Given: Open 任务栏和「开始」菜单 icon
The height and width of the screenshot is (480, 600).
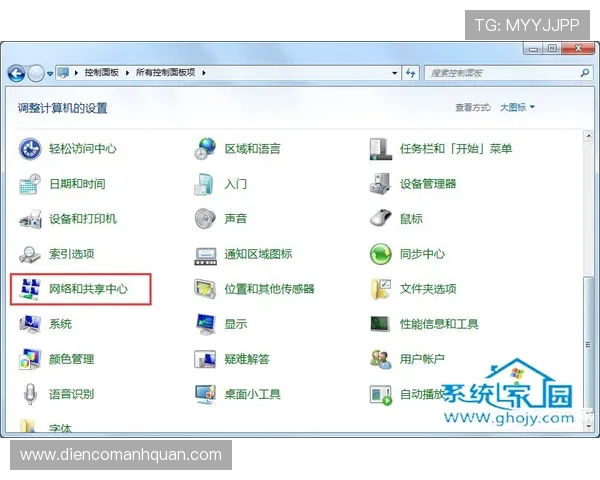Looking at the screenshot, I should pos(381,149).
